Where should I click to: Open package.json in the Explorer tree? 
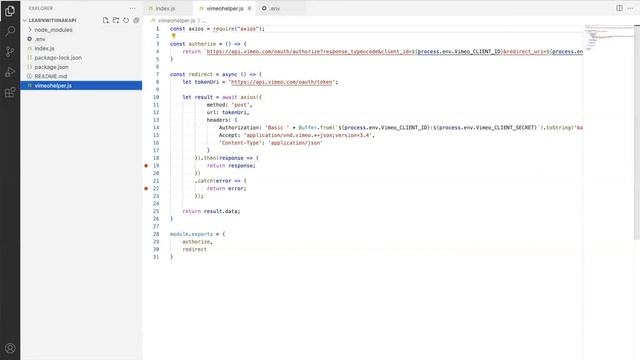[x=82, y=67]
